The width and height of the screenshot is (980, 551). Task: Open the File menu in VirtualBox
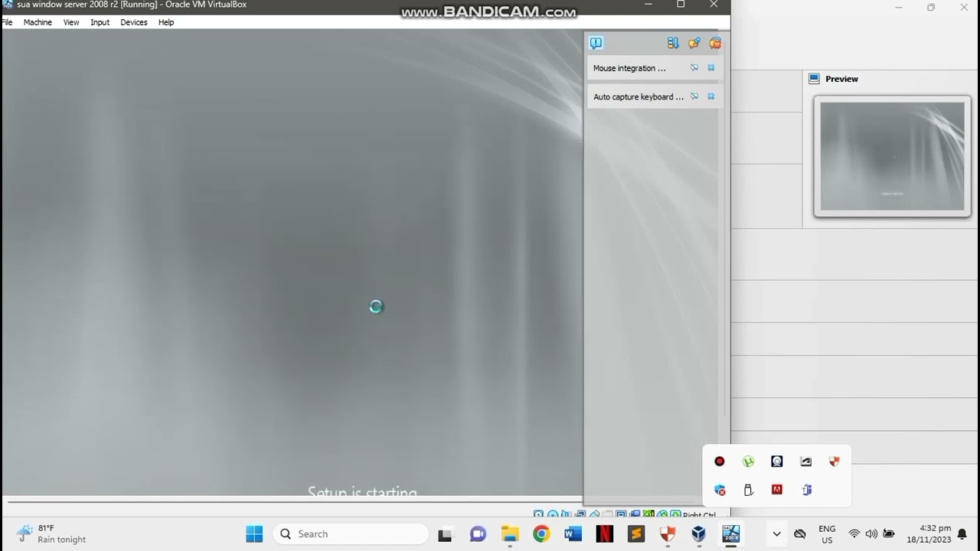8,22
